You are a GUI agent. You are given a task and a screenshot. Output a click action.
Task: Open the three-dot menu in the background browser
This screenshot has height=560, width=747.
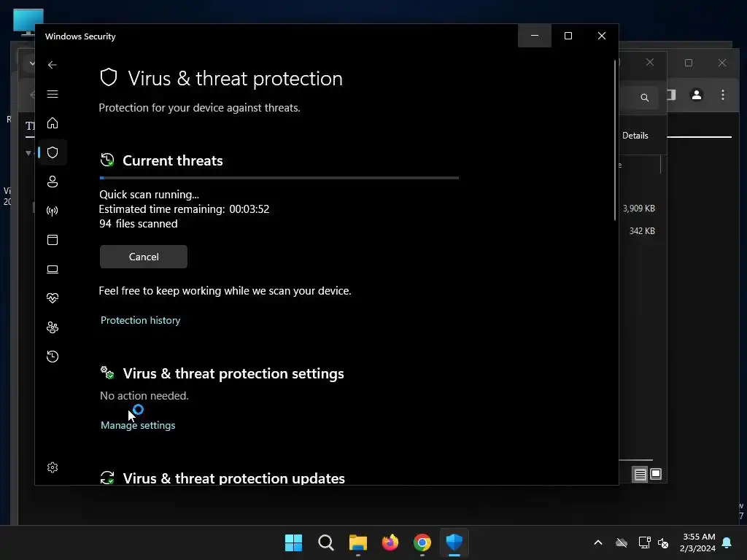pos(723,95)
